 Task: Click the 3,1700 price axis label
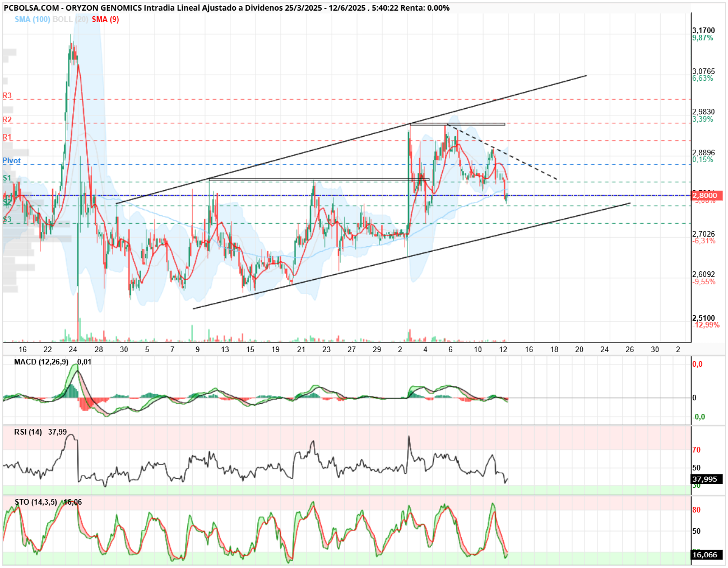click(703, 31)
